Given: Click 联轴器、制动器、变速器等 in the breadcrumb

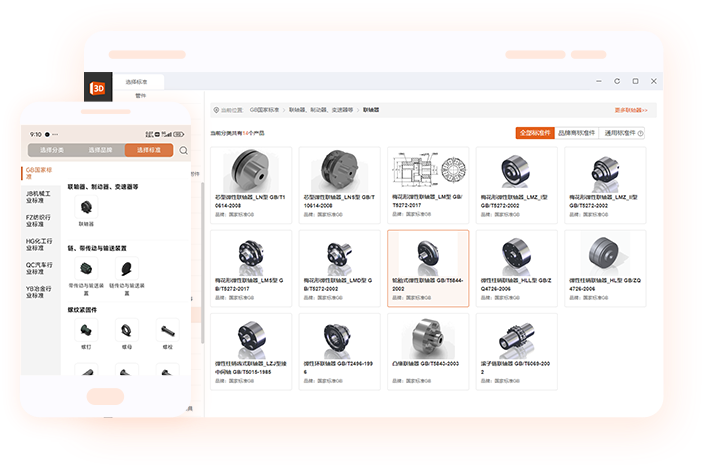Looking at the screenshot, I should 321,110.
